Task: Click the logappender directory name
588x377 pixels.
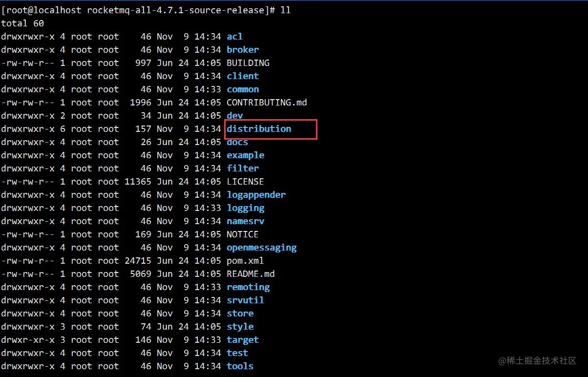Action: pyautogui.click(x=256, y=195)
